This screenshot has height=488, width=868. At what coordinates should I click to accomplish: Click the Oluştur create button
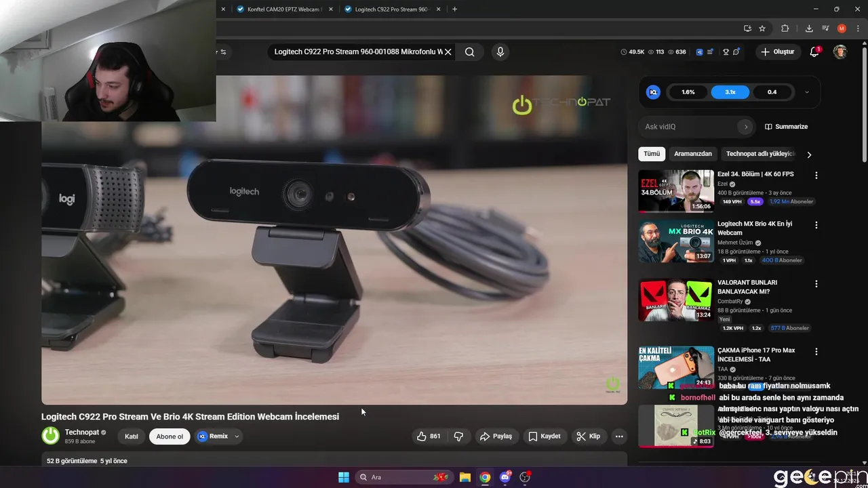click(778, 52)
